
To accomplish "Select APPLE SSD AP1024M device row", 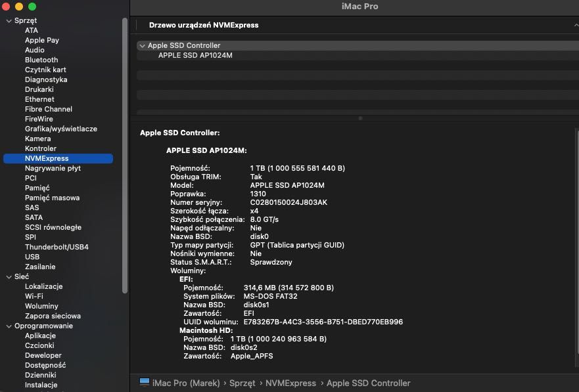I will point(195,55).
